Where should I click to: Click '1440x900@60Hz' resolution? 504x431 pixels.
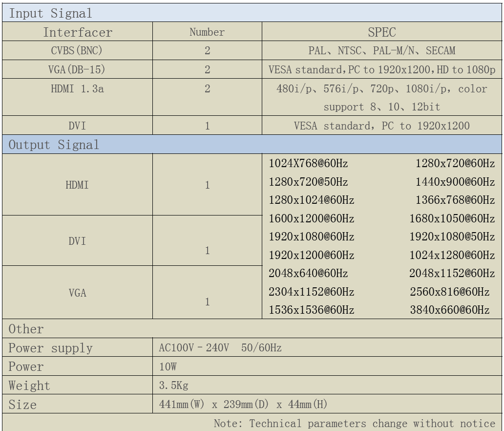(455, 182)
